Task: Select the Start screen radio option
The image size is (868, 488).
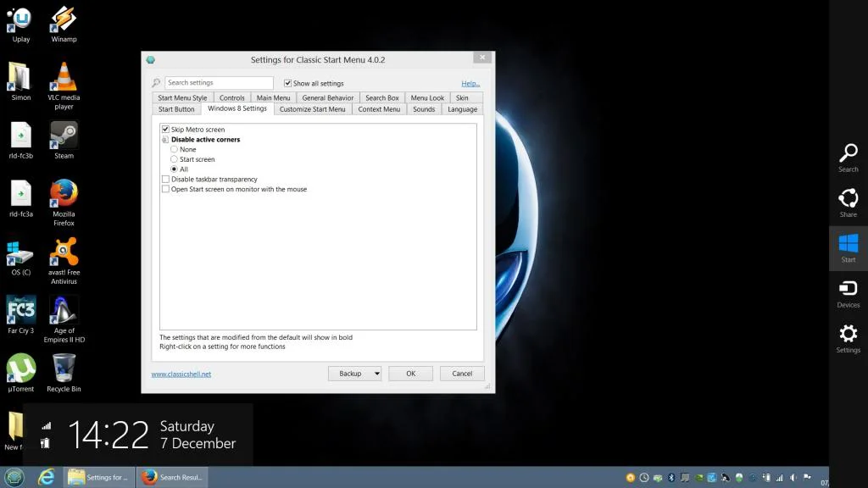Action: (x=174, y=159)
